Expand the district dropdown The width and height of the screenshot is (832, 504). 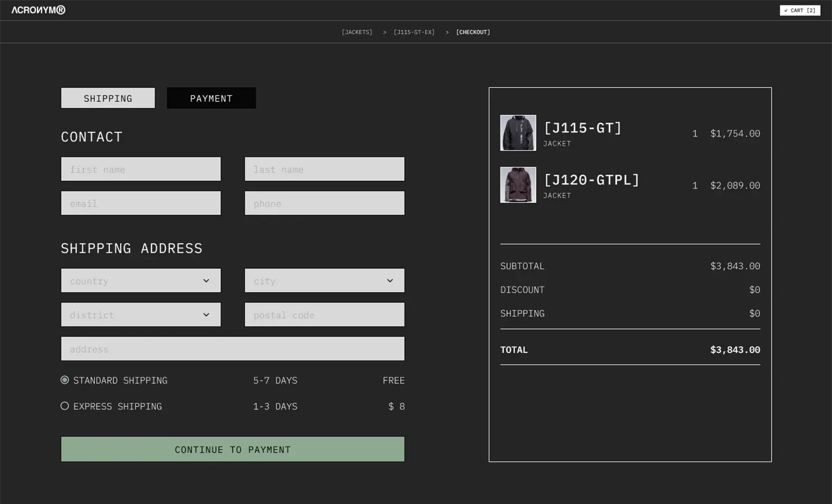[x=141, y=315]
